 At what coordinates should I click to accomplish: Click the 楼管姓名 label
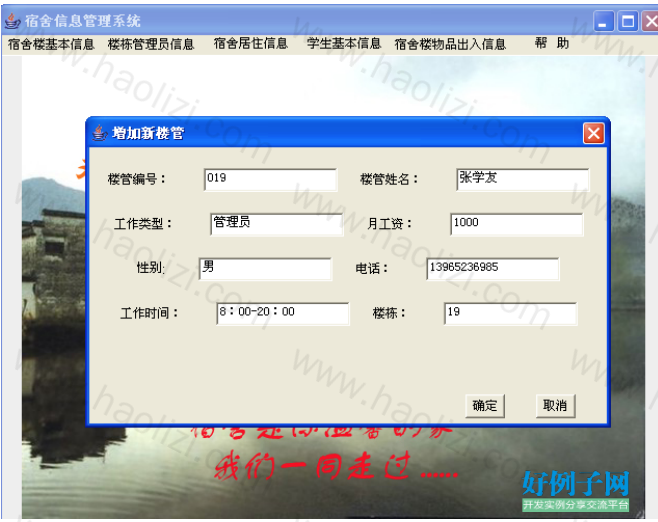pos(389,180)
